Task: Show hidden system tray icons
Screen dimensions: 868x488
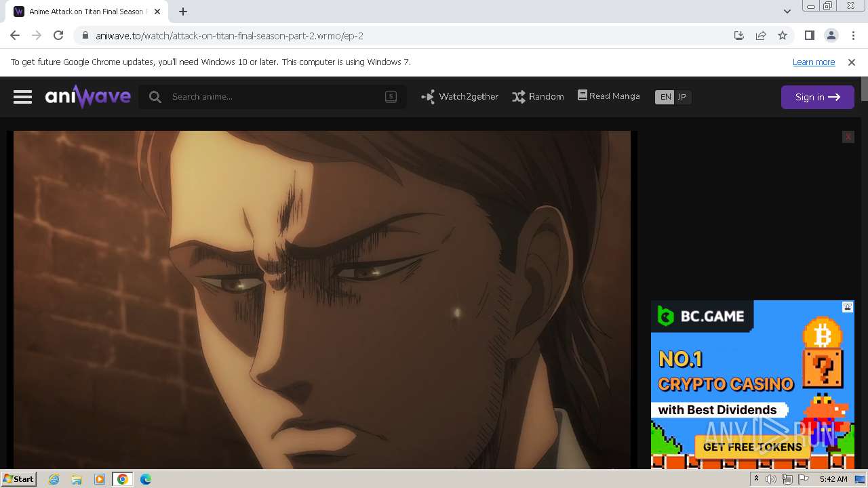Action: pyautogui.click(x=756, y=479)
